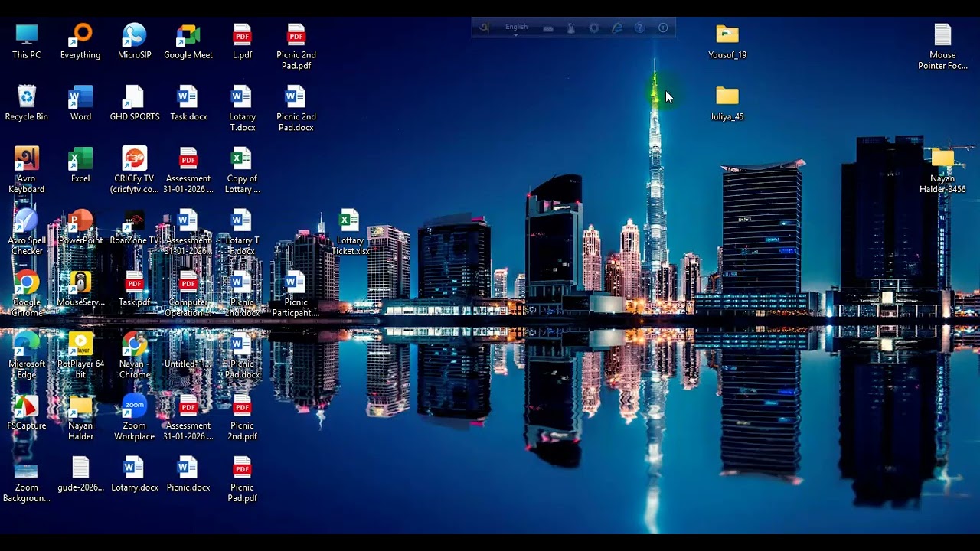The height and width of the screenshot is (551, 980).
Task: Select the Assessment 31-01-2026 Word document
Action: [188, 233]
